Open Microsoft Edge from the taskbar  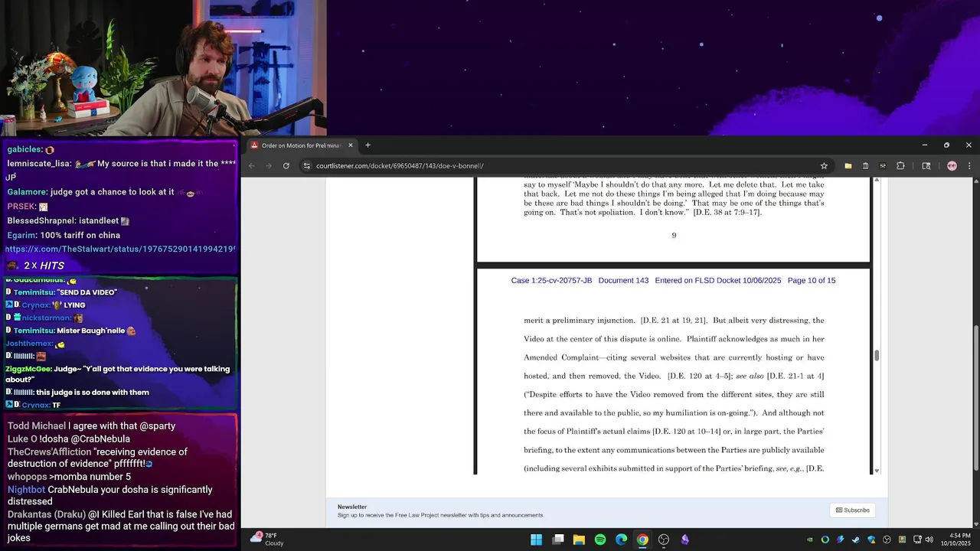pyautogui.click(x=622, y=540)
